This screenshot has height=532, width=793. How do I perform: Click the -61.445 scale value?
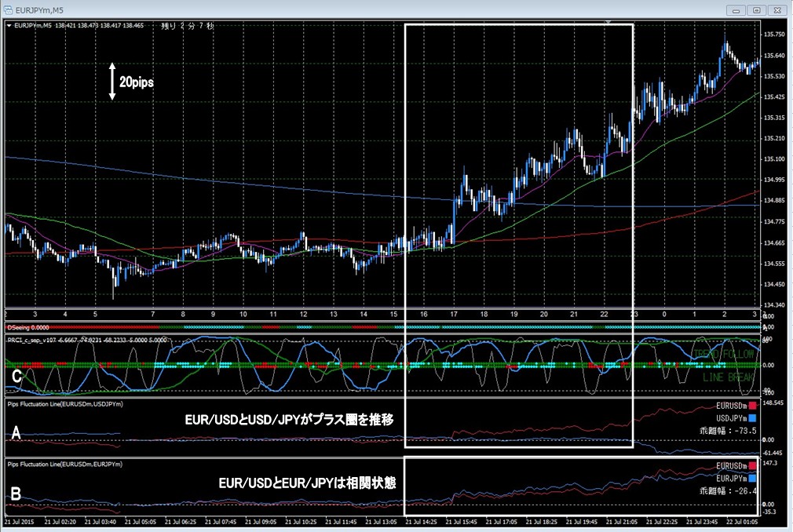tap(773, 454)
